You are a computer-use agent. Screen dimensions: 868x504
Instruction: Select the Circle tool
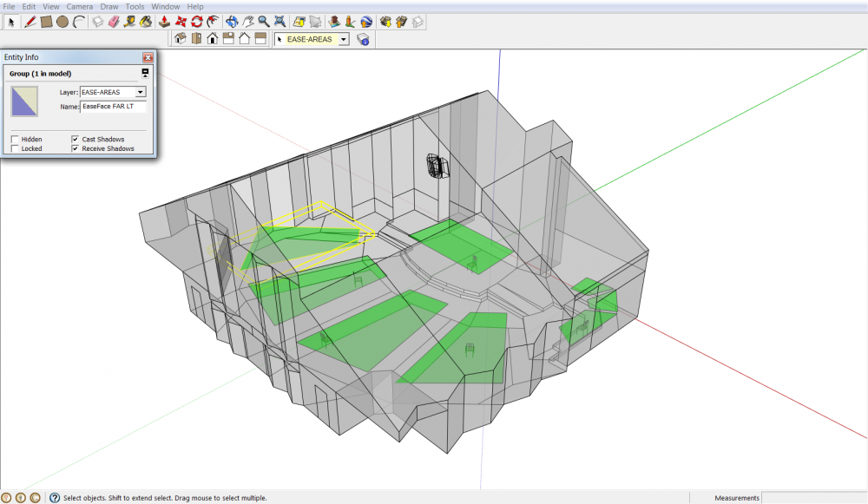62,23
